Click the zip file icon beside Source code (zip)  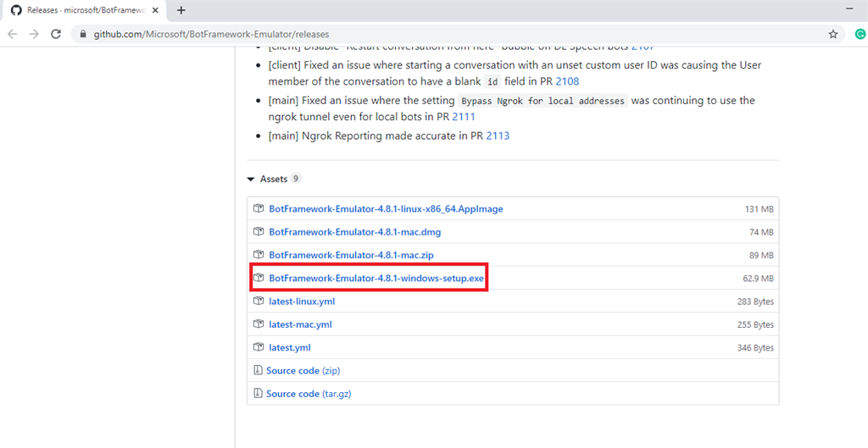click(259, 371)
